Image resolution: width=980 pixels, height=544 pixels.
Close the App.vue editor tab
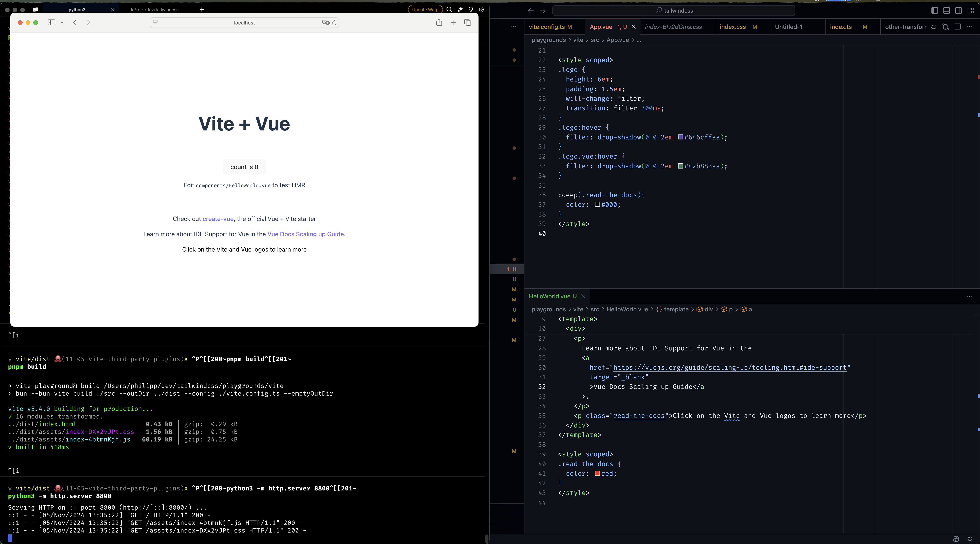[x=633, y=27]
